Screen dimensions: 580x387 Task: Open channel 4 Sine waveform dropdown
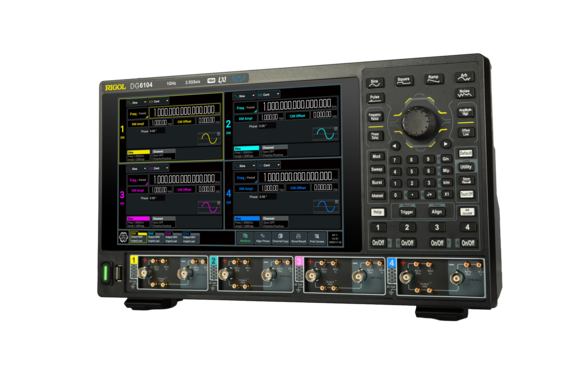coord(245,166)
